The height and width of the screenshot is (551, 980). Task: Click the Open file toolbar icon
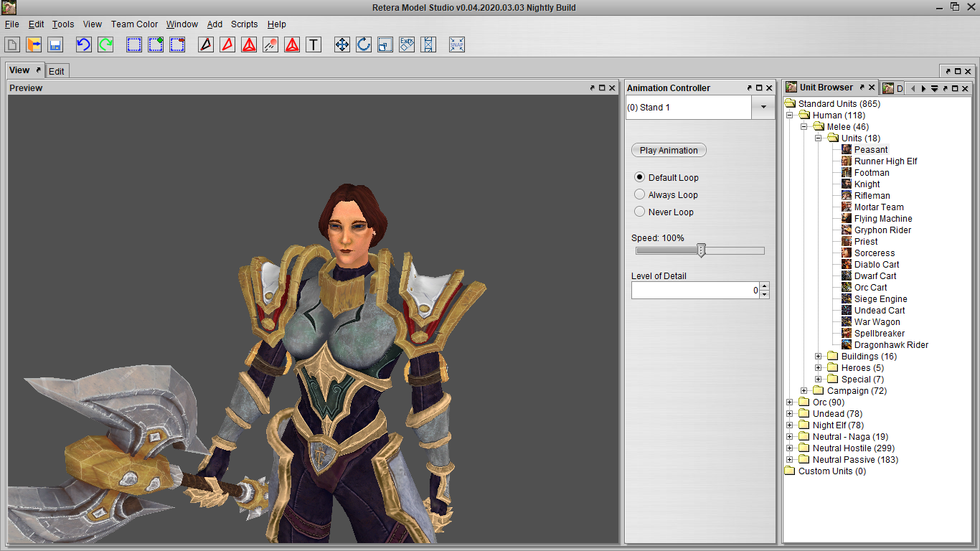[34, 44]
